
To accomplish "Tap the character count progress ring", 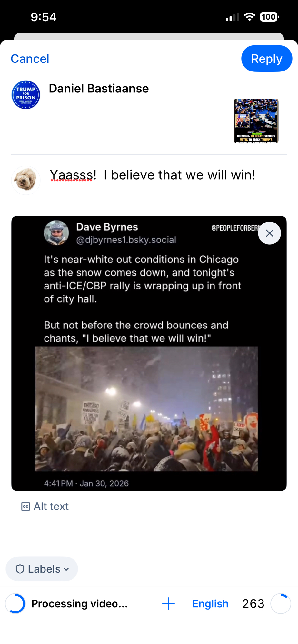I will pos(281,603).
